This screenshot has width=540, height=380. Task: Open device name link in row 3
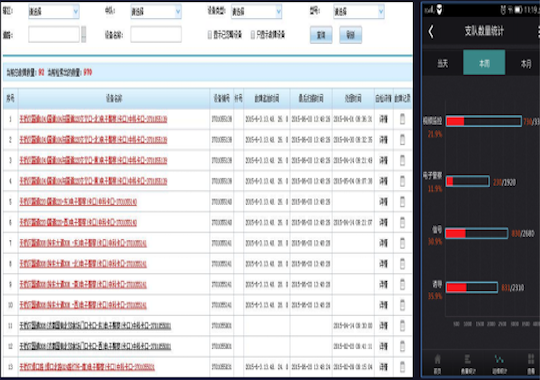(93, 161)
